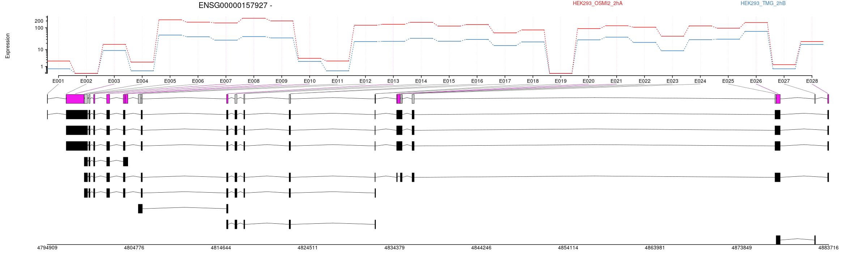Click exon label E016
The height and width of the screenshot is (253, 868).
pos(477,81)
